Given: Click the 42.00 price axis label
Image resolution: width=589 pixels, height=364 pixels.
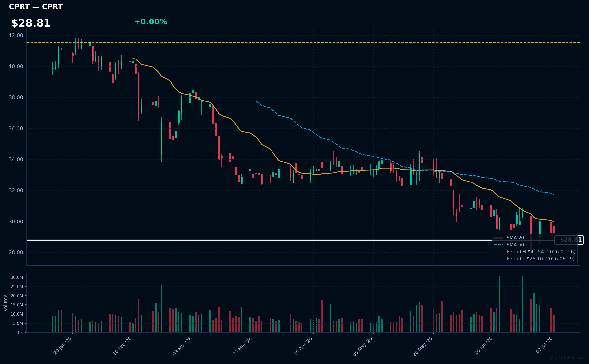Looking at the screenshot, I should click(16, 36).
